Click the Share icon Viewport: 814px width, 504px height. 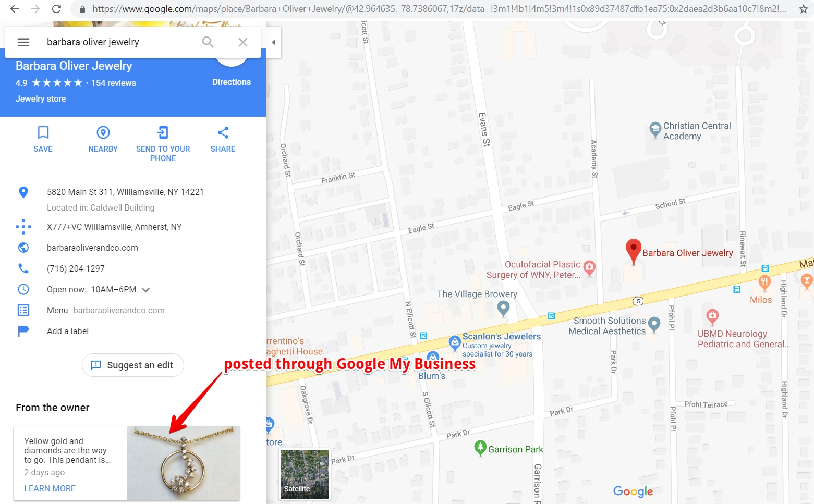coord(223,132)
